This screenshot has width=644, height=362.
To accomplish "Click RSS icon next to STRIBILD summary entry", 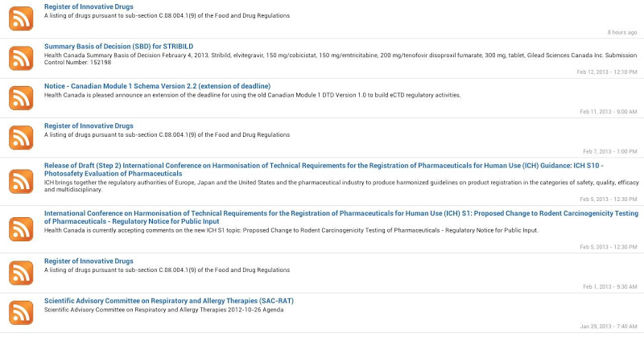I will pos(21,58).
